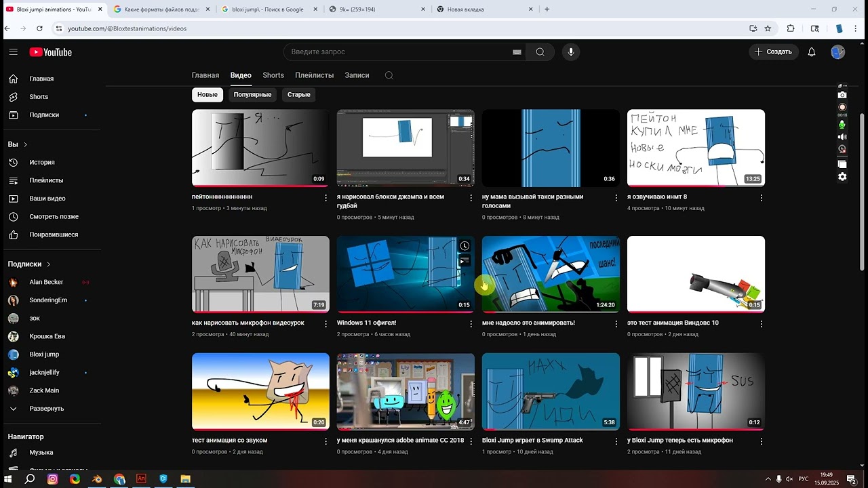Toggle the recorder microphone on or off

(x=842, y=125)
